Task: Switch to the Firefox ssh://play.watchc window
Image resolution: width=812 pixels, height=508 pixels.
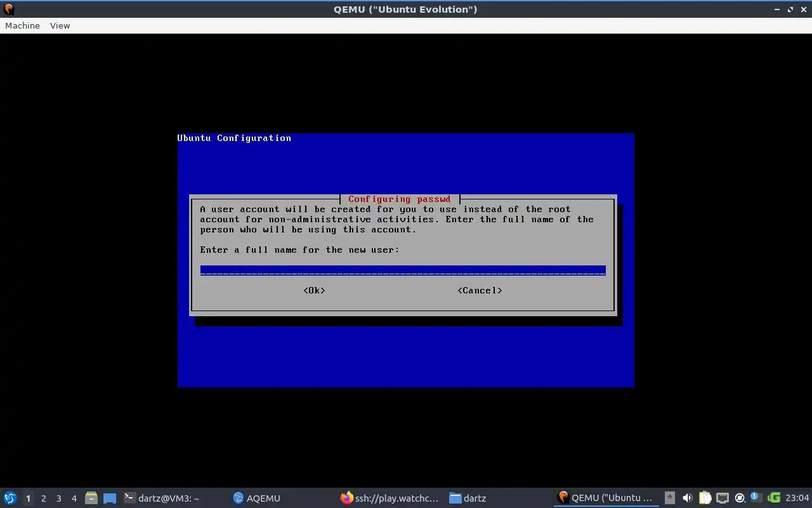Action: coord(391,498)
